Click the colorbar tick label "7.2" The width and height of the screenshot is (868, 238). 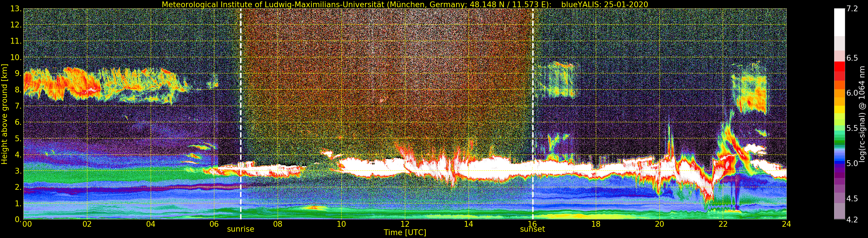tap(852, 9)
